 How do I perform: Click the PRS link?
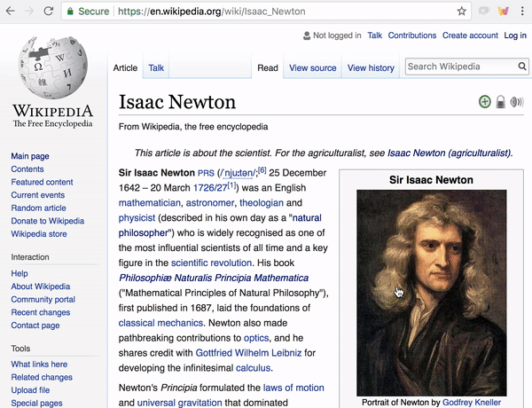(206, 173)
